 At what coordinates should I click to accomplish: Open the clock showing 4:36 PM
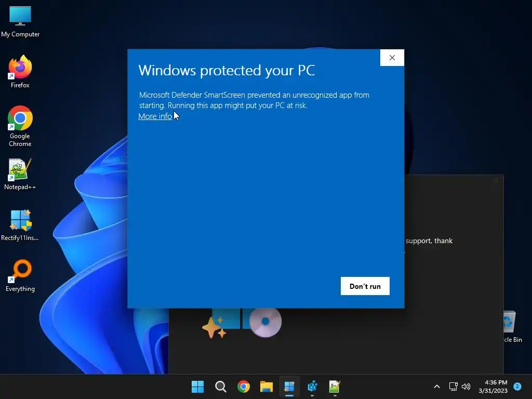click(x=493, y=387)
